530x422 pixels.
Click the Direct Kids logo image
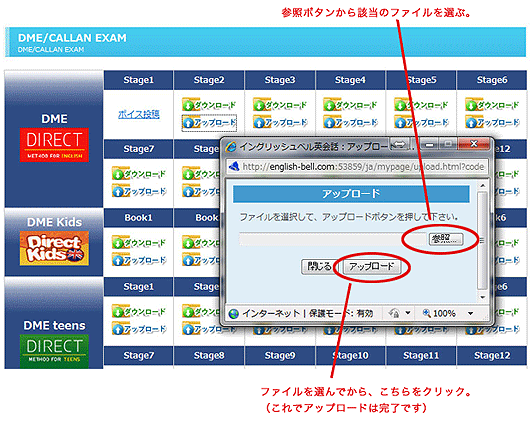(x=54, y=248)
